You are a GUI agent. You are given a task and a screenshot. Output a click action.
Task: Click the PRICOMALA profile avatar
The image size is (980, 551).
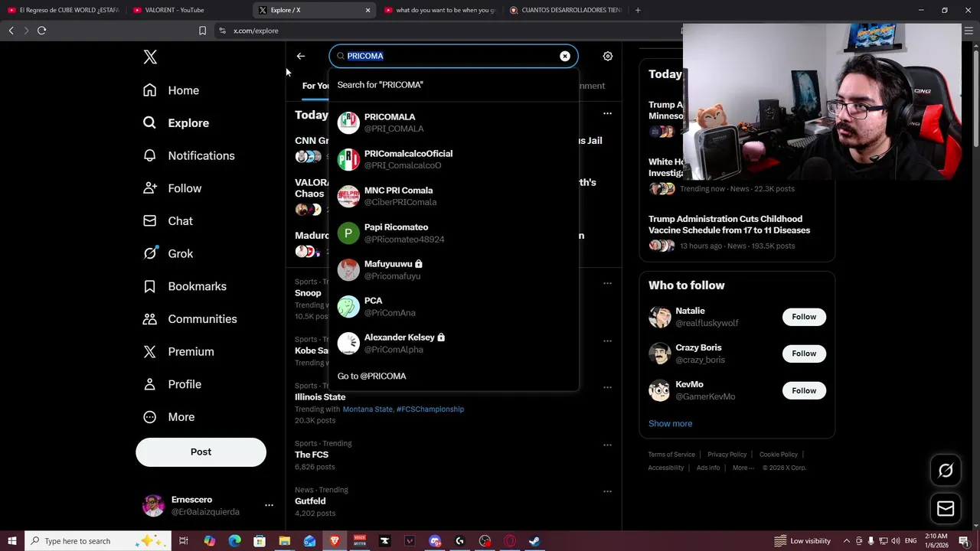[x=348, y=122]
